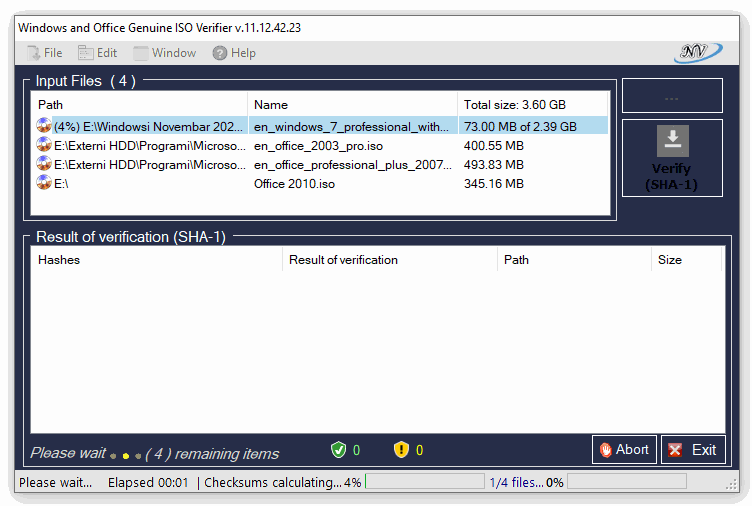The width and height of the screenshot is (752, 506).
Task: Open the File menu
Action: click(45, 53)
